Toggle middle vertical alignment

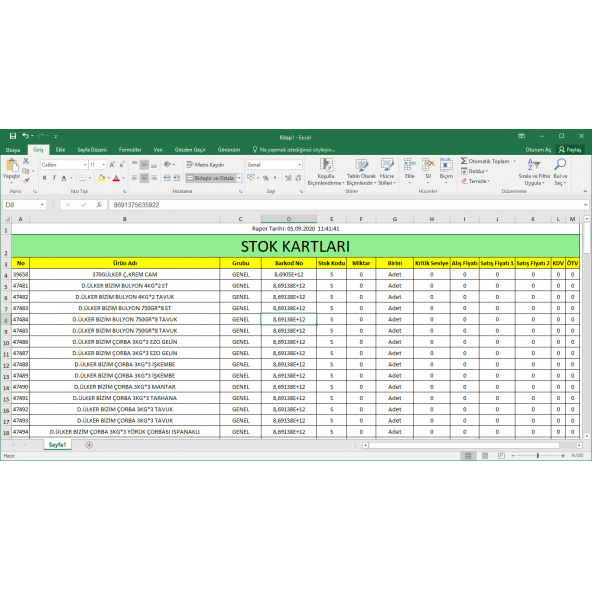click(x=144, y=165)
